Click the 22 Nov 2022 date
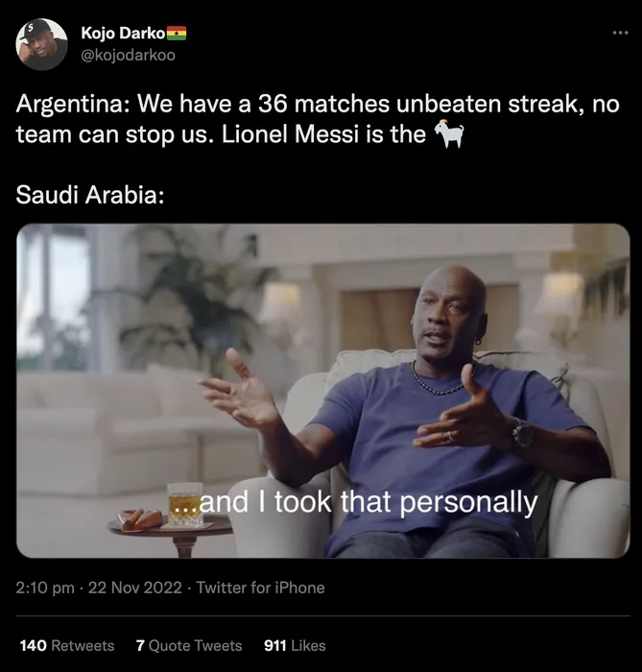This screenshot has width=642, height=672. pos(135,588)
